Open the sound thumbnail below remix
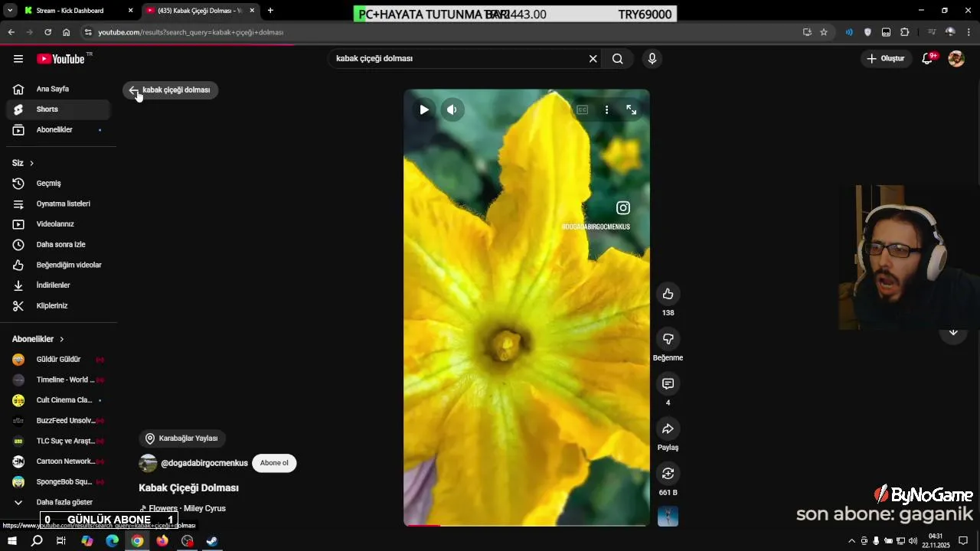The height and width of the screenshot is (551, 980). tap(668, 517)
